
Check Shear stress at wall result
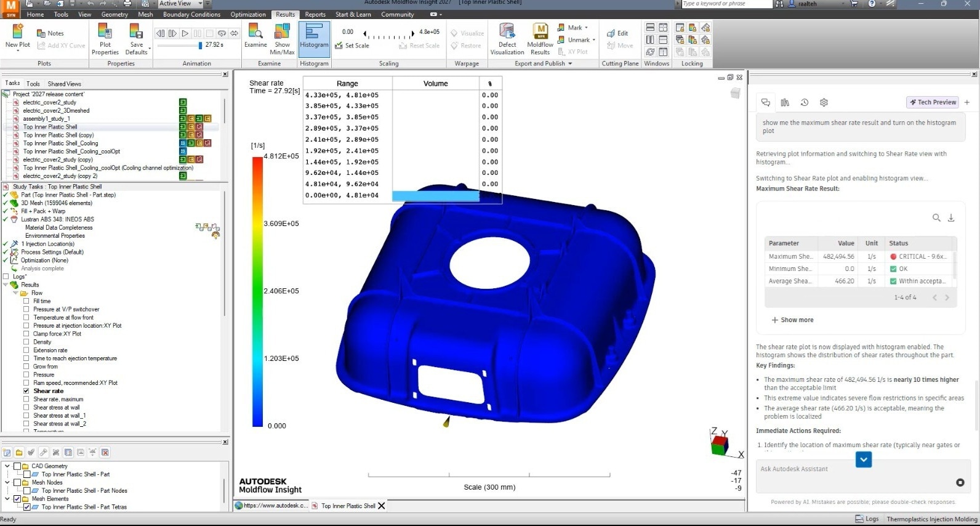coord(26,407)
